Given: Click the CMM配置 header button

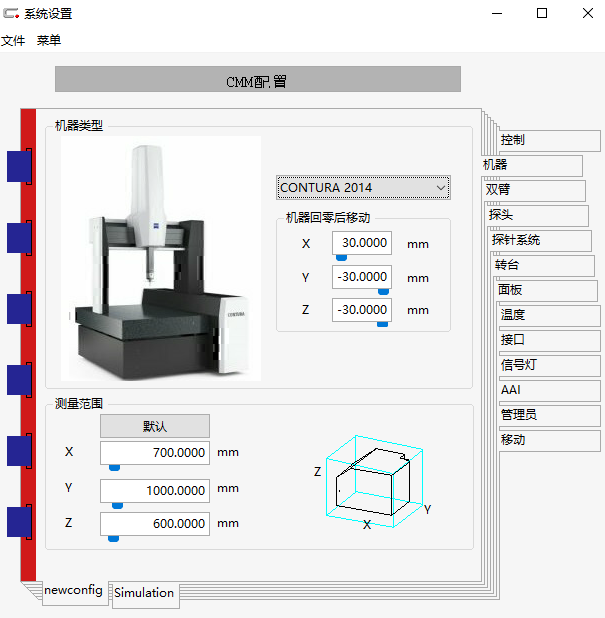Looking at the screenshot, I should click(x=257, y=80).
